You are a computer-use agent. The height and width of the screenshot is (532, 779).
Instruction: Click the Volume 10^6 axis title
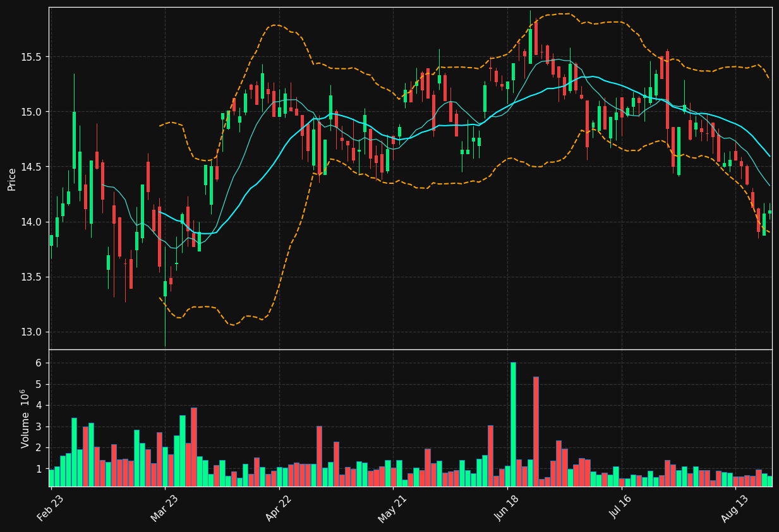pos(25,418)
